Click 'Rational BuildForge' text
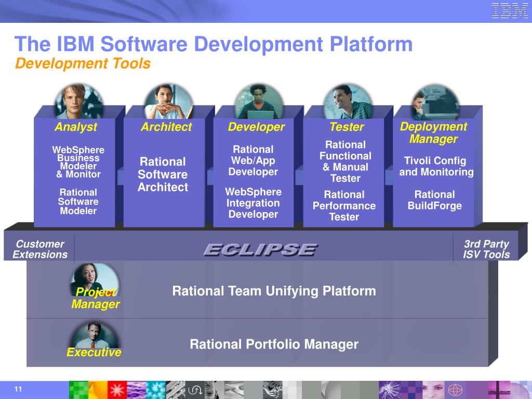Viewport: 532px width, 399px height. 435,200
